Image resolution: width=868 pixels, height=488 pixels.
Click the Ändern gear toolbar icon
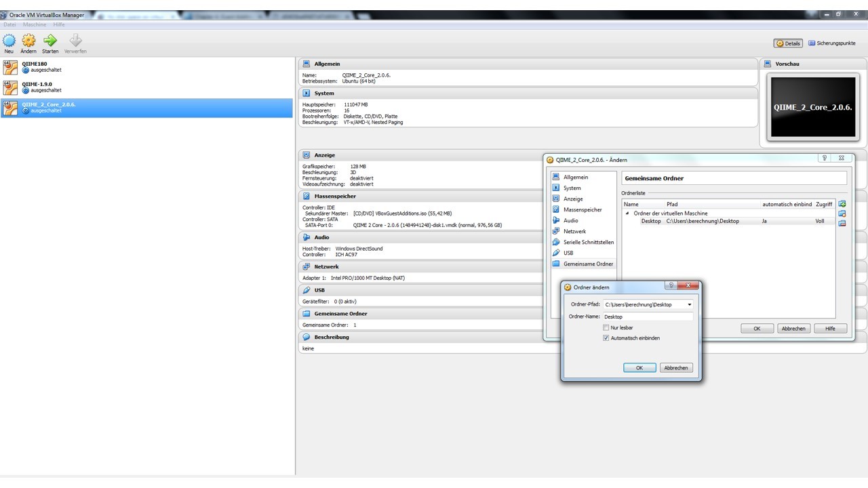(28, 41)
